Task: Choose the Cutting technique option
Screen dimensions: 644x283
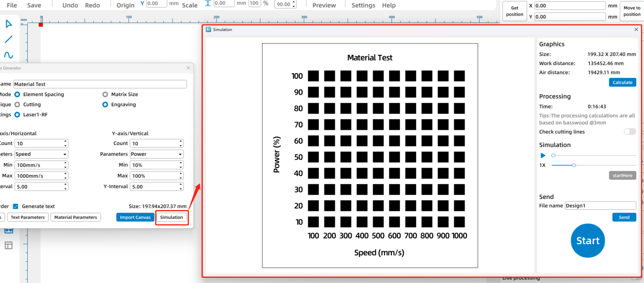Action: [x=17, y=105]
